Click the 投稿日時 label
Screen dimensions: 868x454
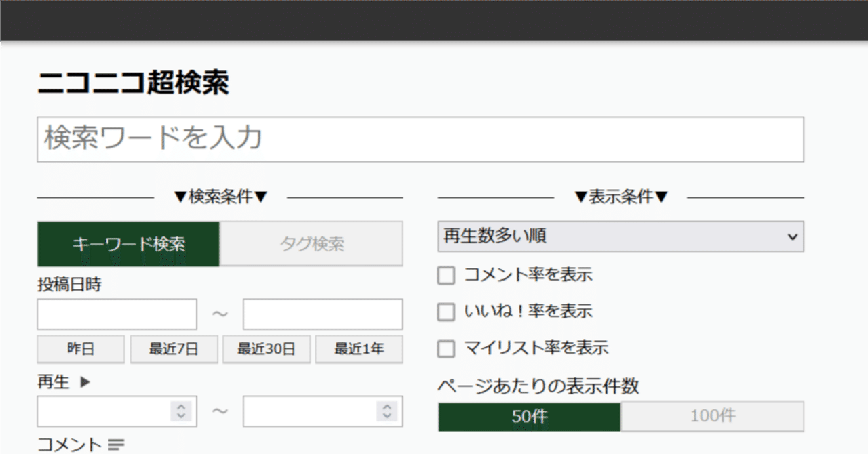[x=69, y=285]
